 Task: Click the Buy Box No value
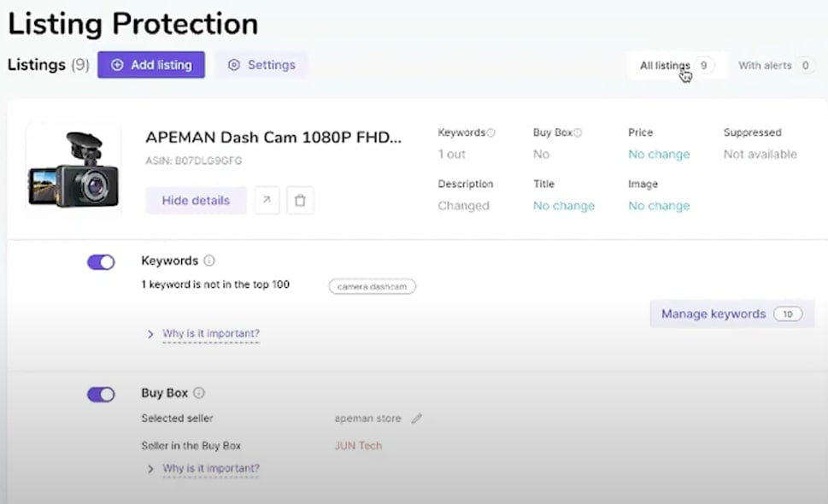[541, 155]
